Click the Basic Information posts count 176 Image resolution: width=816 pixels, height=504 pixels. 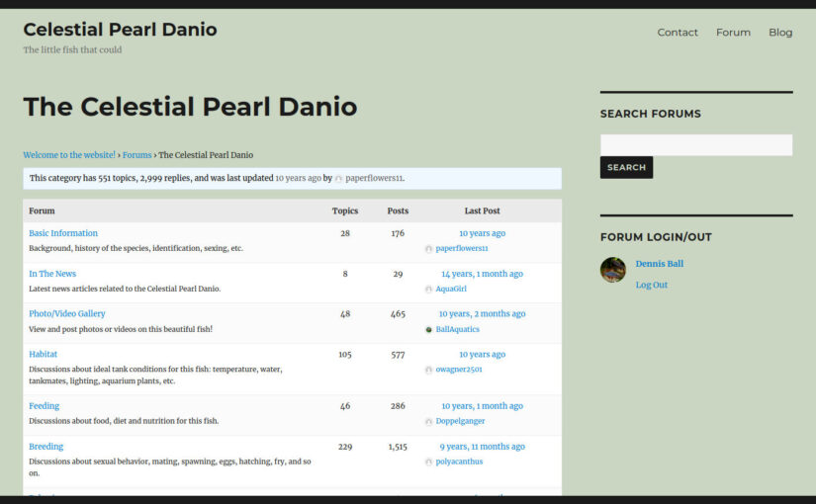coord(398,233)
